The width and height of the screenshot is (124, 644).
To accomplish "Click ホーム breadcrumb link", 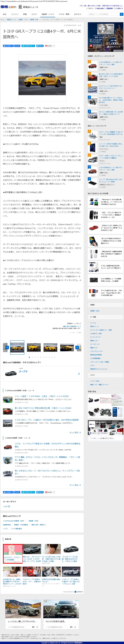I will (2, 20).
